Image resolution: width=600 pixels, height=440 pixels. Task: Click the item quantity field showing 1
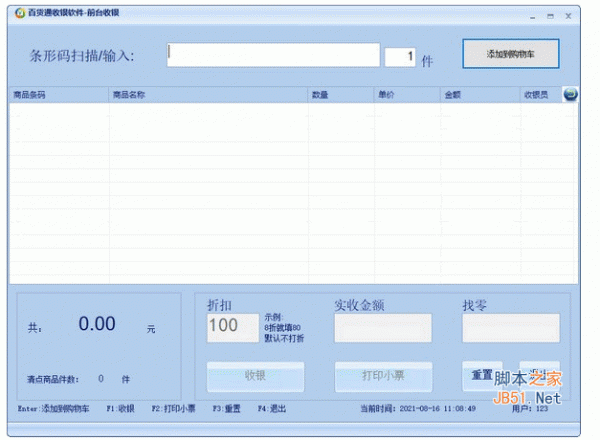400,57
